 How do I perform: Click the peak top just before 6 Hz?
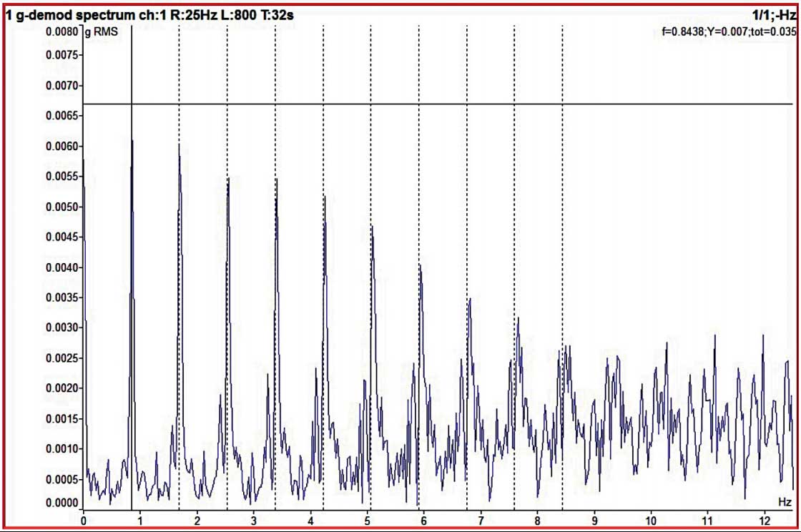pyautogui.click(x=420, y=266)
